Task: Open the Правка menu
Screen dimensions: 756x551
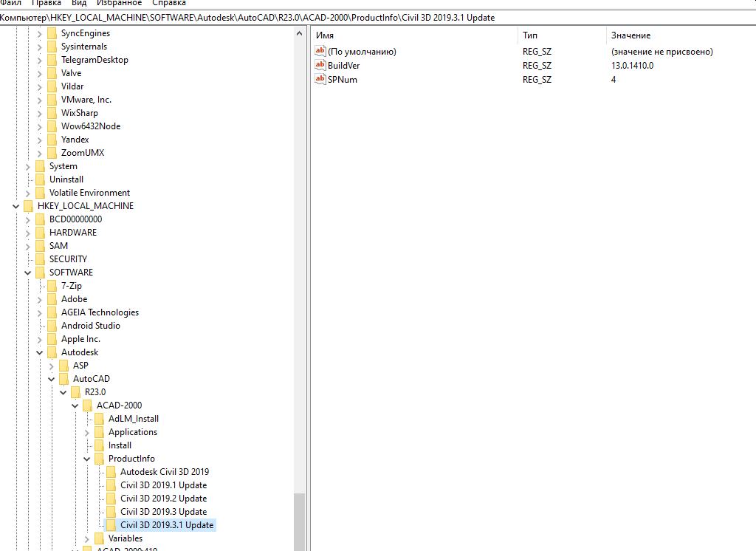Action: (x=46, y=3)
